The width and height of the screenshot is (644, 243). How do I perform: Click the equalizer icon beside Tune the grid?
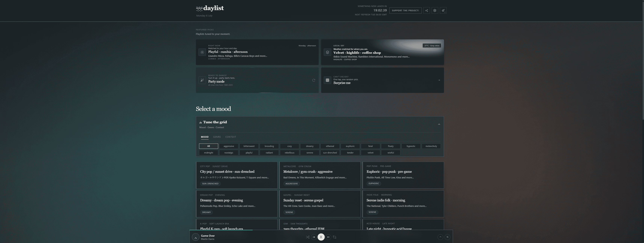point(201,123)
